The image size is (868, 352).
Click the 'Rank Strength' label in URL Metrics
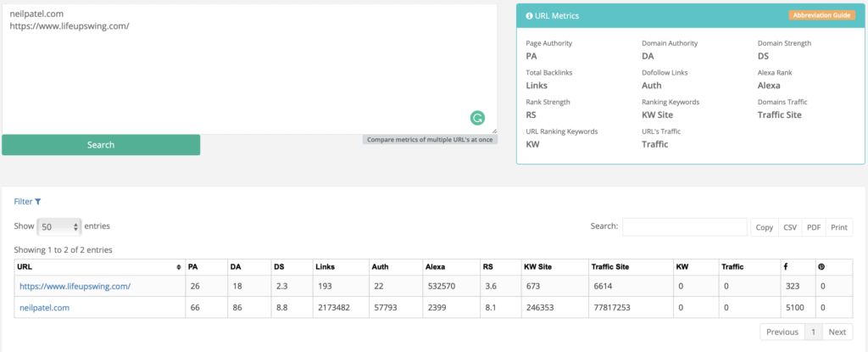(548, 102)
